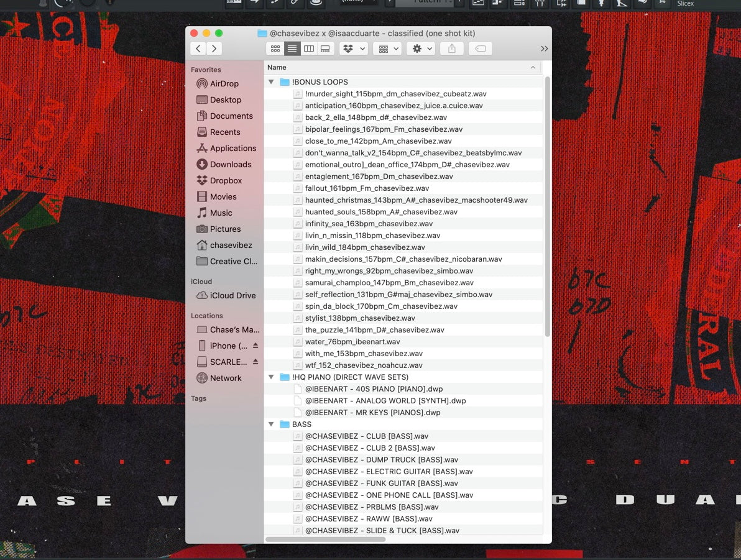Go back with the Finder back arrow
The width and height of the screenshot is (741, 560).
(x=198, y=48)
